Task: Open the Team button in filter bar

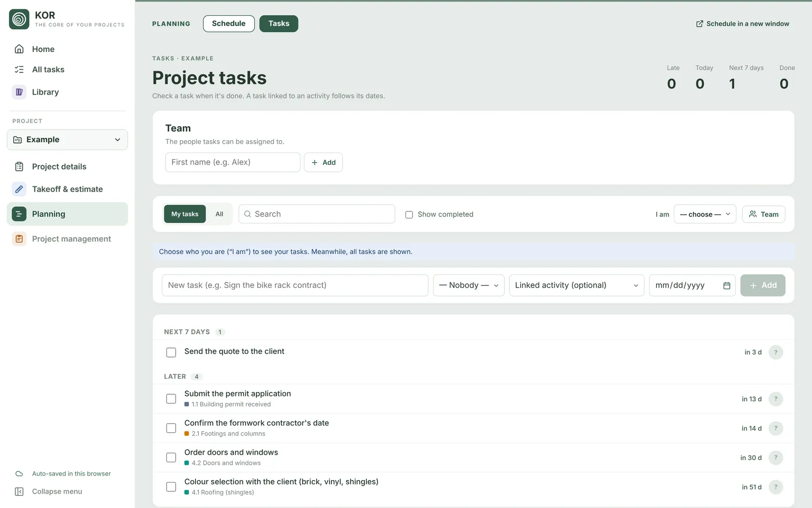Action: pyautogui.click(x=764, y=214)
